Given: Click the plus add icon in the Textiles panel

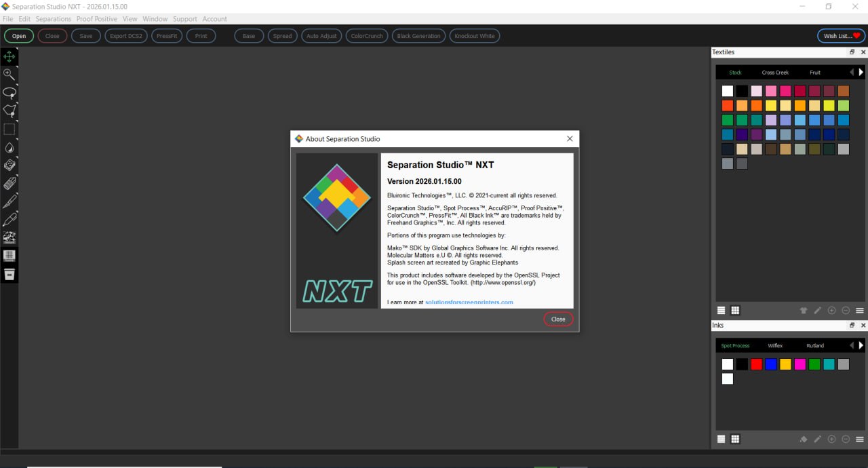Looking at the screenshot, I should click(x=831, y=311).
